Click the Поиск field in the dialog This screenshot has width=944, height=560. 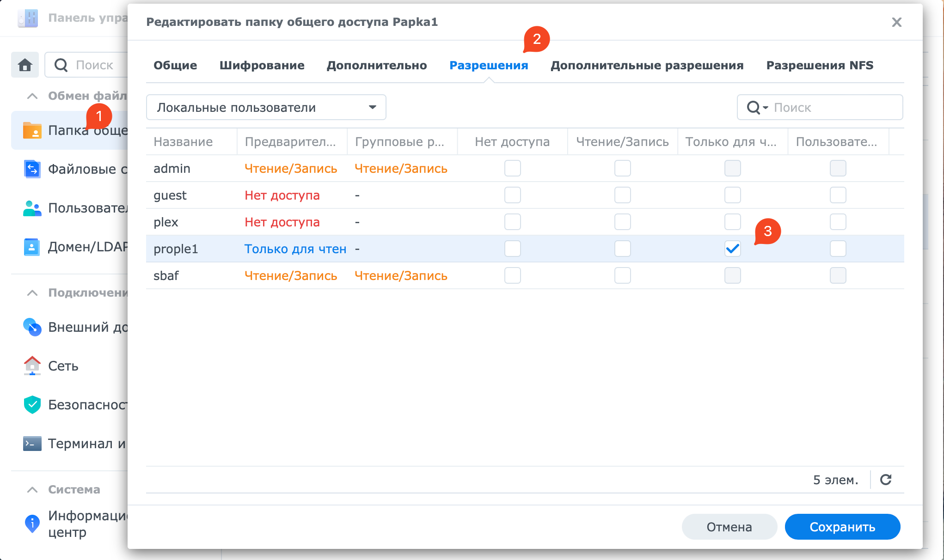(x=820, y=107)
